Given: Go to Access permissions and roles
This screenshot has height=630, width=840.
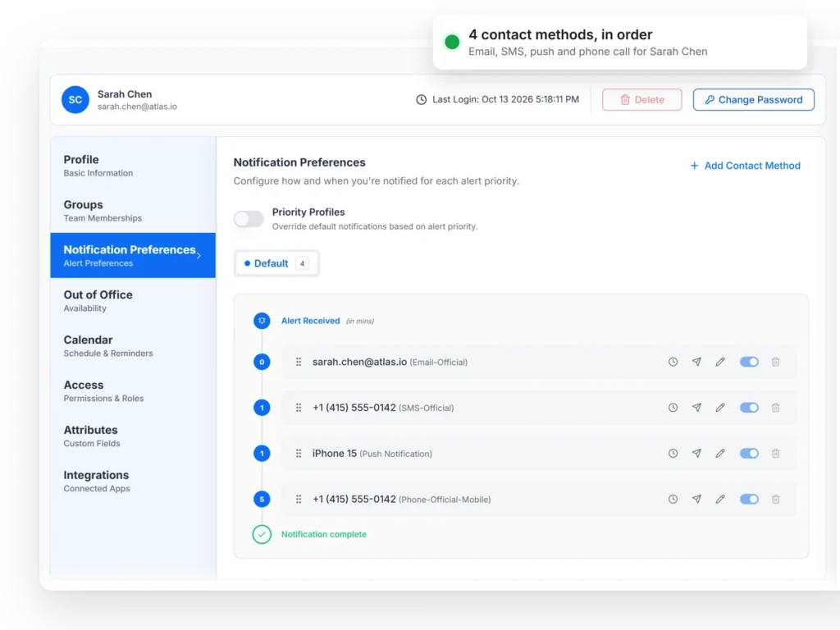Looking at the screenshot, I should (133, 390).
